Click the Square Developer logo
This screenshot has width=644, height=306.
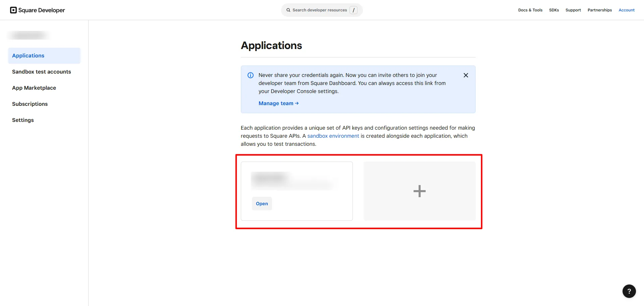click(x=38, y=10)
